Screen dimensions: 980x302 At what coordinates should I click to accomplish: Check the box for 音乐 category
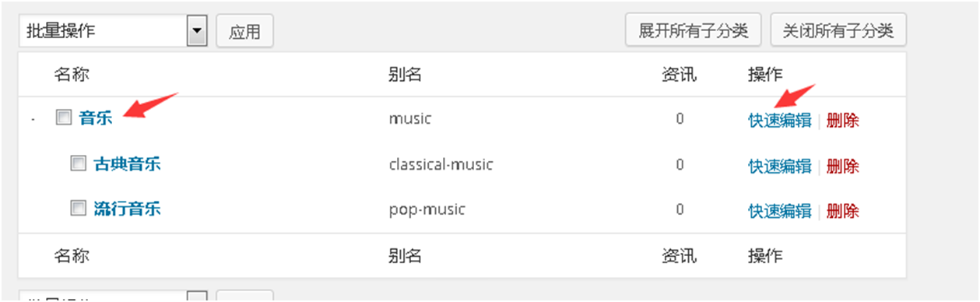click(x=63, y=119)
